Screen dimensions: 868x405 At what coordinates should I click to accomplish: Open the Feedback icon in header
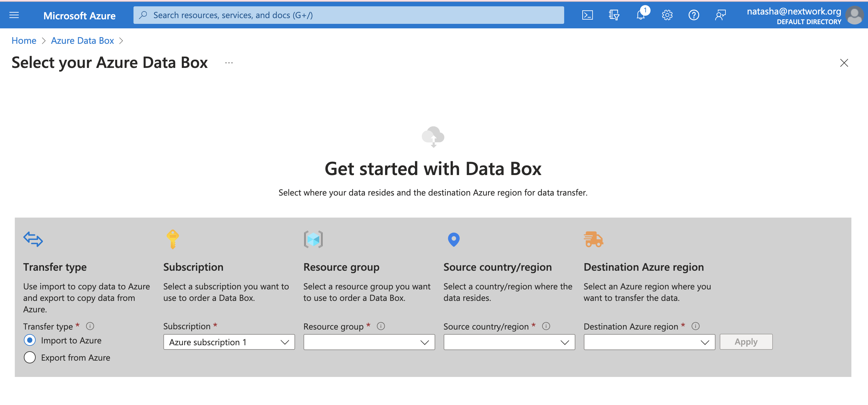pyautogui.click(x=720, y=15)
